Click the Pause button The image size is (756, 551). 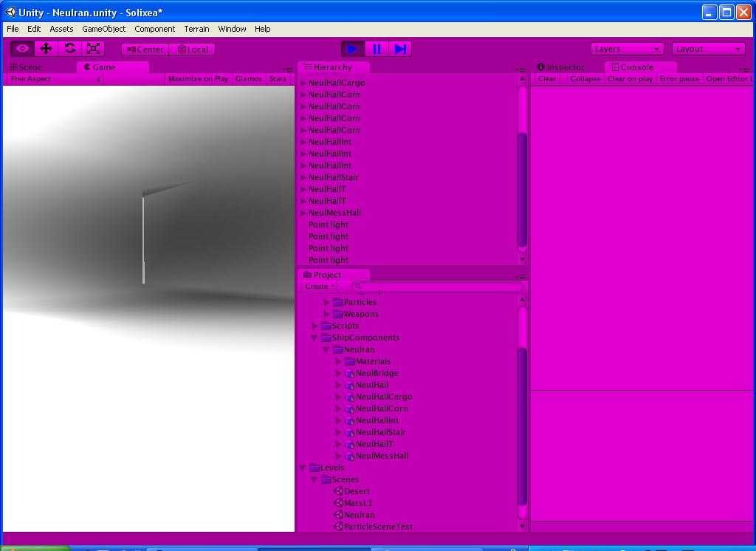click(x=377, y=49)
